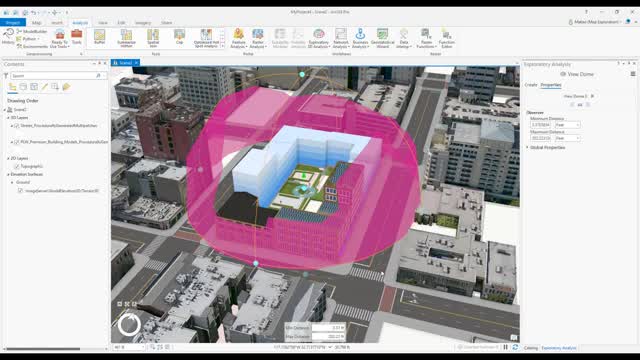Toggle Streets multipatch layer visibility
The width and height of the screenshot is (640, 360).
(17, 126)
